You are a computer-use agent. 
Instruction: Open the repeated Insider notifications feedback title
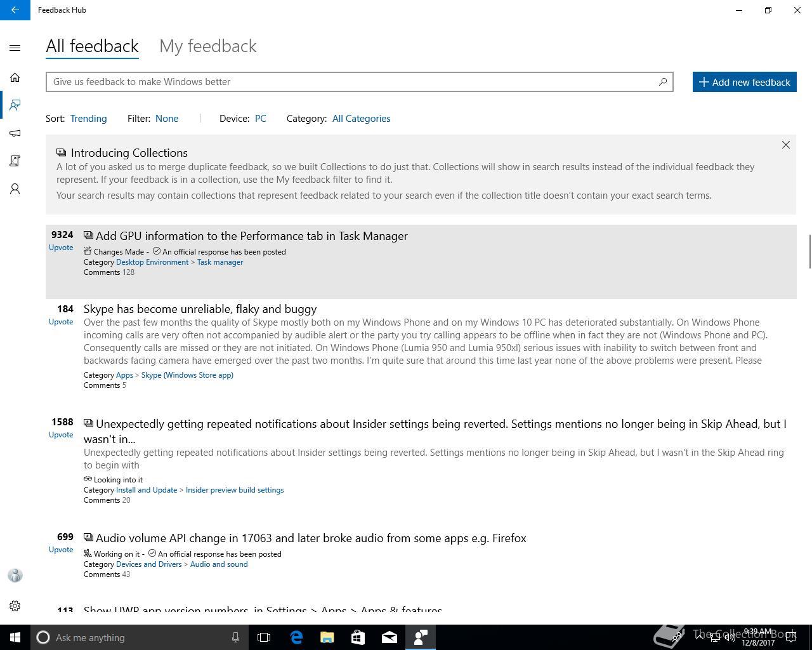pyautogui.click(x=435, y=431)
